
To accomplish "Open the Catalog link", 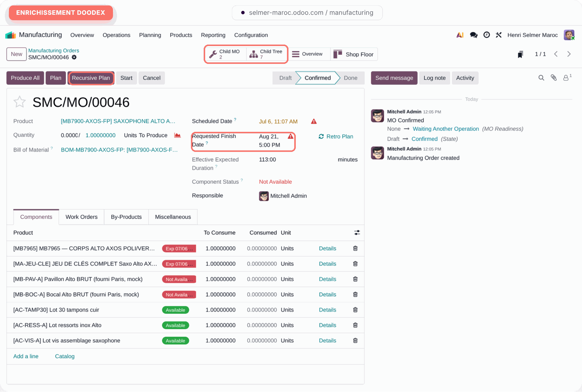I will click(65, 356).
